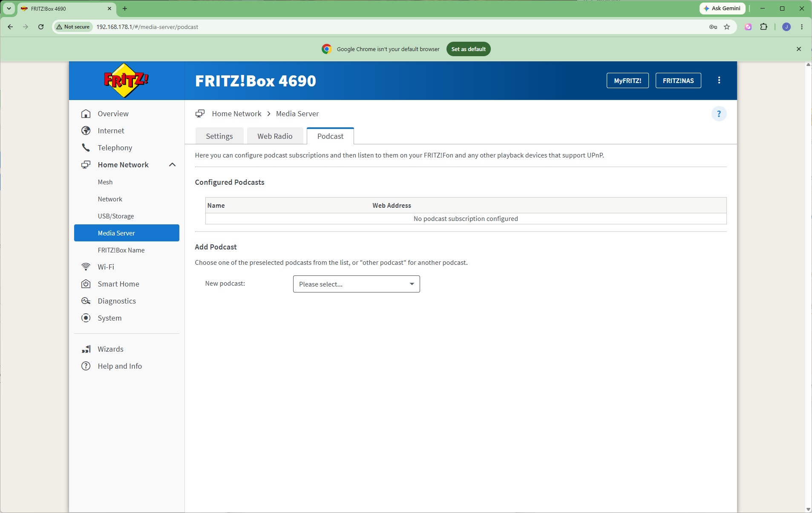The height and width of the screenshot is (513, 812).
Task: Click the MyFRITZ! button
Action: (x=628, y=80)
